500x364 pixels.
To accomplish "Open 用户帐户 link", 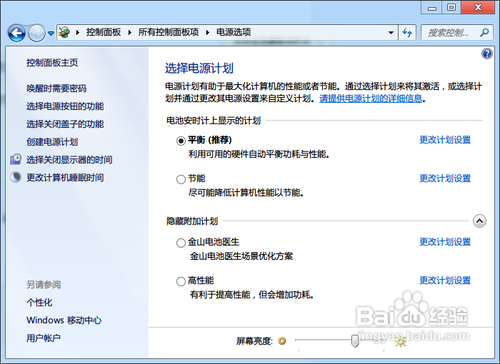I will (x=43, y=338).
